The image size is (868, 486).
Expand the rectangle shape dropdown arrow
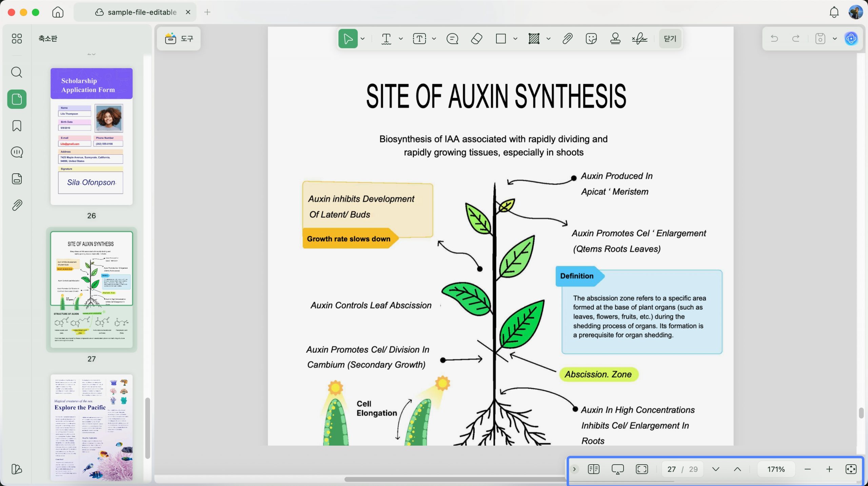pos(515,39)
